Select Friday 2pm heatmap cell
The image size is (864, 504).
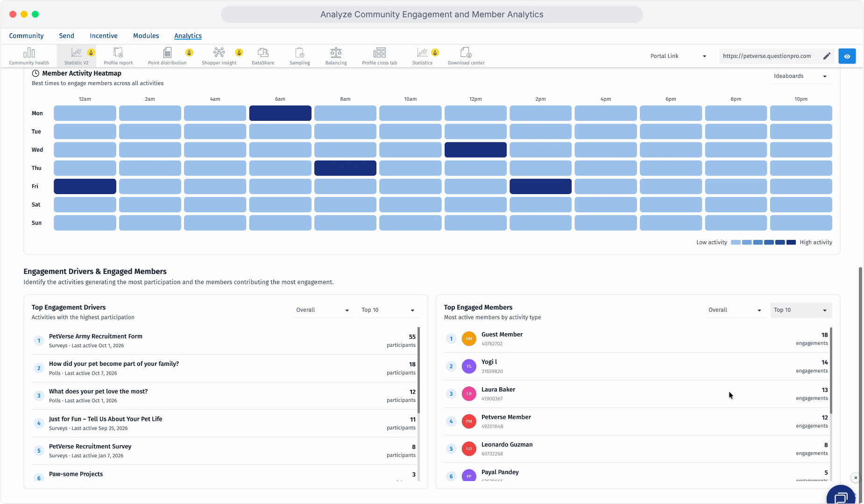click(x=540, y=186)
